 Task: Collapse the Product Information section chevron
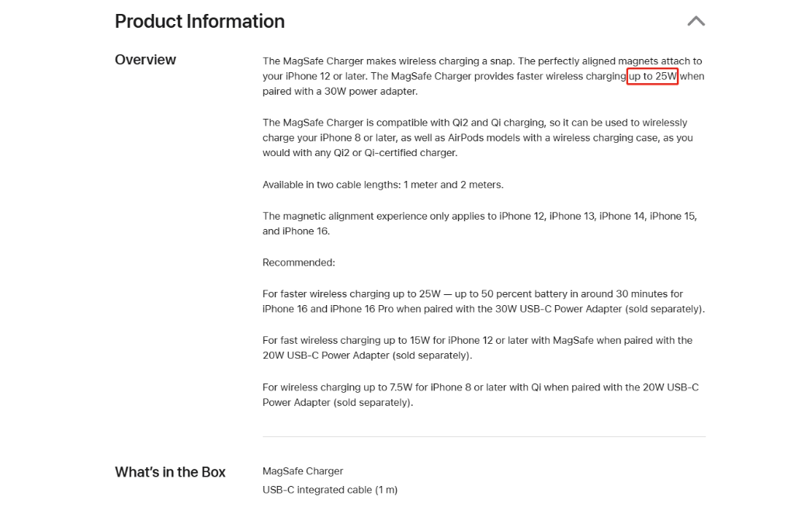click(696, 21)
